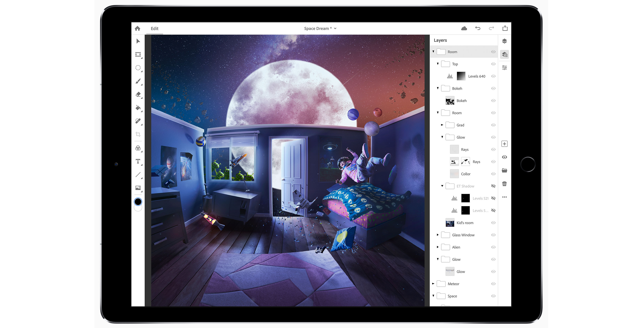644x328 pixels.
Task: Click the foreground color swatch
Action: pyautogui.click(x=138, y=202)
